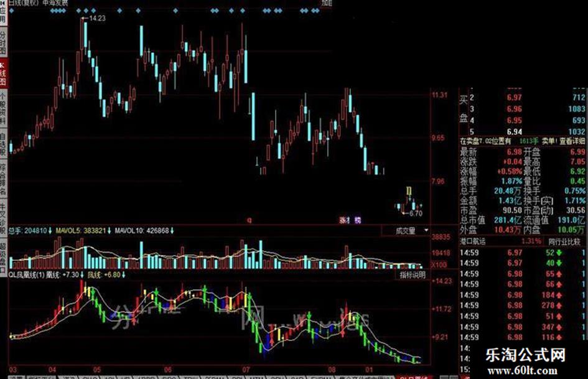Open the 综合排名 sidebar tab
Image resolution: width=588 pixels, height=379 pixels.
[x=3, y=179]
